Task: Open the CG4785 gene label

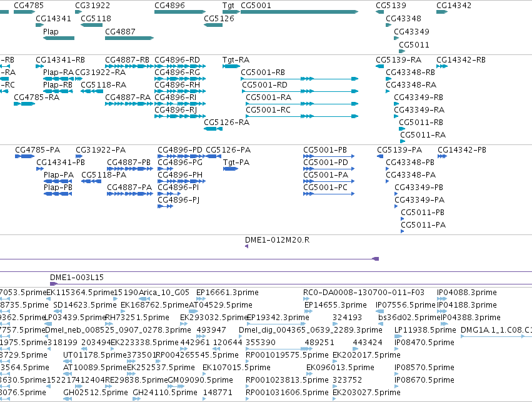Action: (x=29, y=6)
